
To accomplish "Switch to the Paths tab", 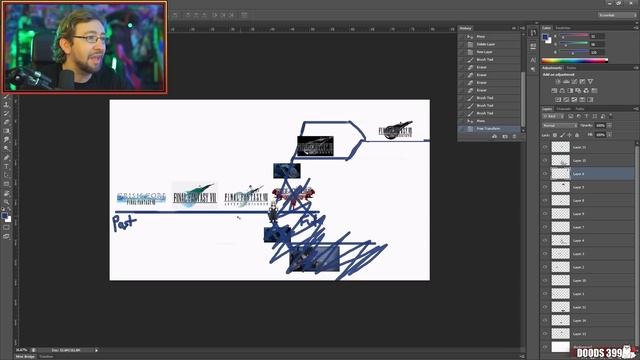I will (580, 109).
